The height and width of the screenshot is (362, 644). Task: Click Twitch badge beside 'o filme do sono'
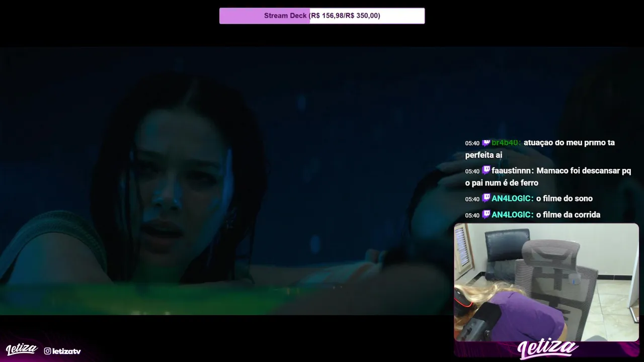coord(486,198)
